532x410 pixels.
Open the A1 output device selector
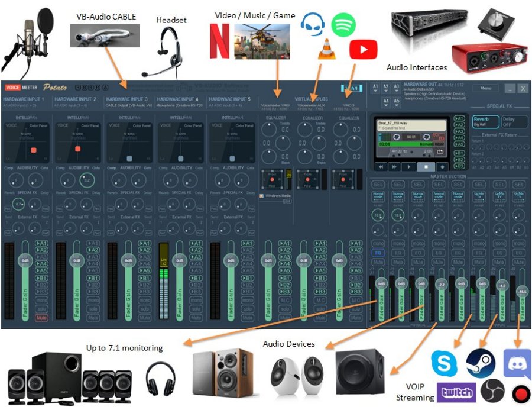point(375,88)
